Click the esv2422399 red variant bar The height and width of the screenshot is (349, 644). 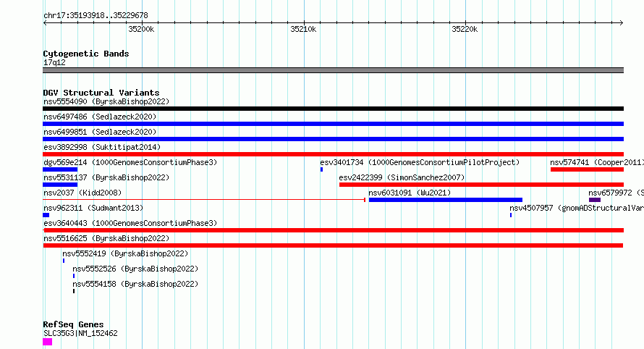(x=481, y=185)
